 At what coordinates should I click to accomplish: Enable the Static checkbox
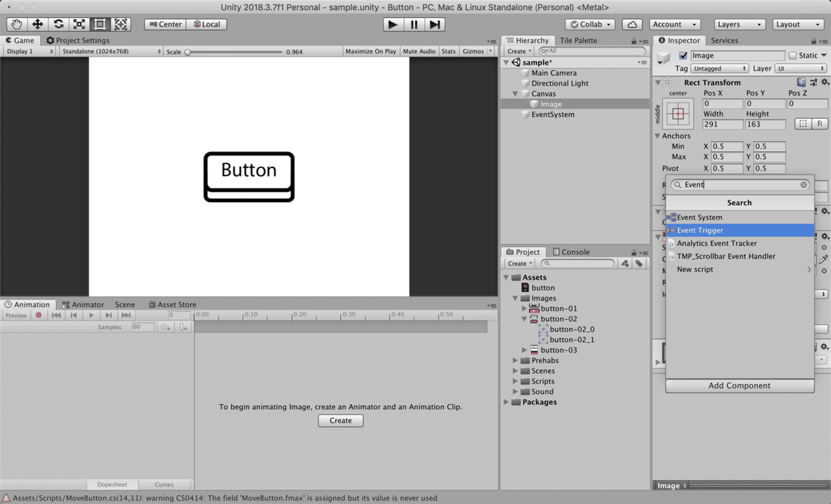(x=793, y=55)
